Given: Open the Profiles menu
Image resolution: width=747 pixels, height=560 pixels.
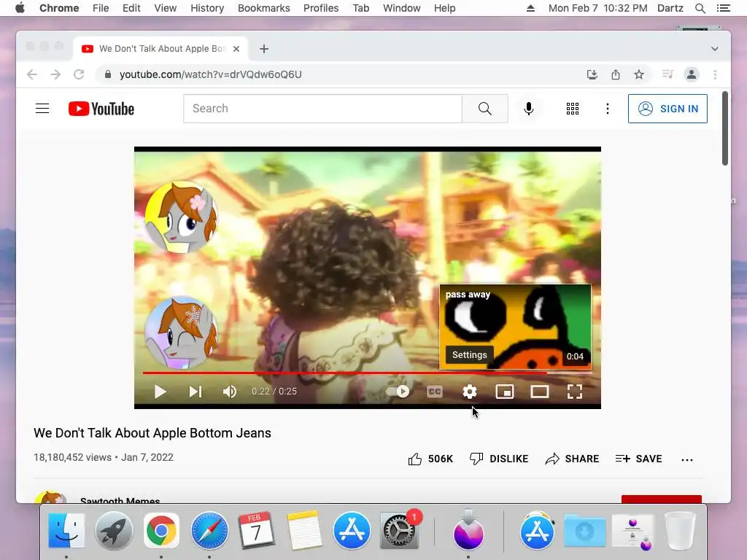Looking at the screenshot, I should 321,8.
